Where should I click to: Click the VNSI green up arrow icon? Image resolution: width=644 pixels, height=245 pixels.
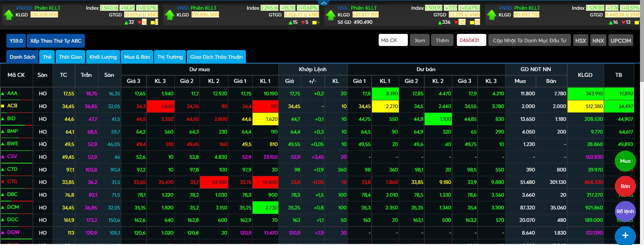[x=170, y=15]
